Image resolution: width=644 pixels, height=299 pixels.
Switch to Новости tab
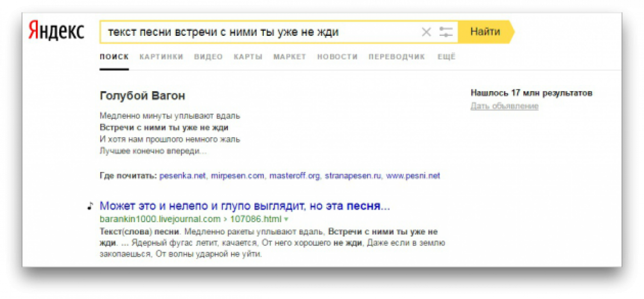[337, 57]
